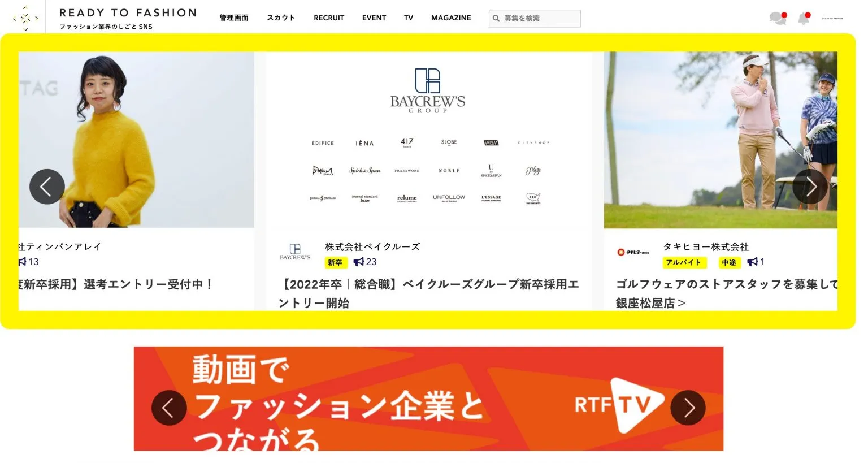Open the notifications bell icon
The image size is (868, 463).
(x=804, y=18)
